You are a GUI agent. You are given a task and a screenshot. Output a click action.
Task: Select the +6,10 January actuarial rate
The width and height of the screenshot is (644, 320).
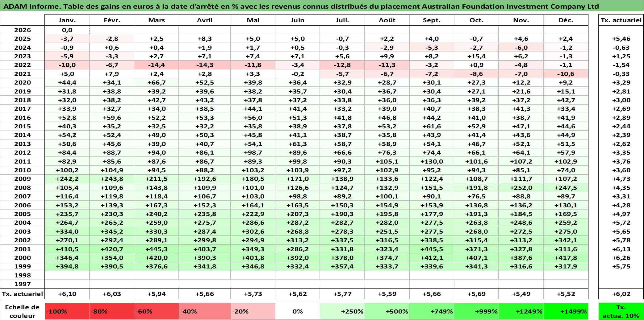coord(67,294)
